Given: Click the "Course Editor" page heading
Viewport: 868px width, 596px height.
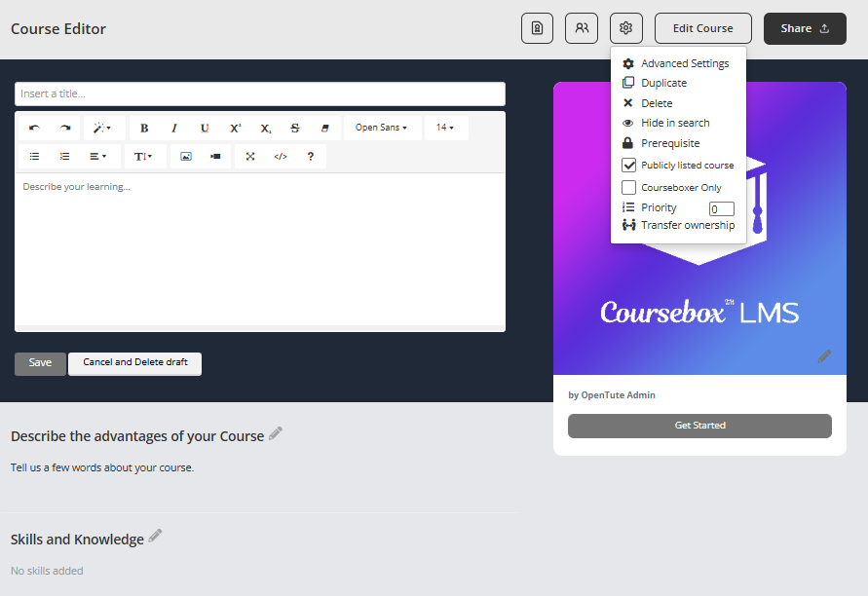Looking at the screenshot, I should pyautogui.click(x=58, y=29).
